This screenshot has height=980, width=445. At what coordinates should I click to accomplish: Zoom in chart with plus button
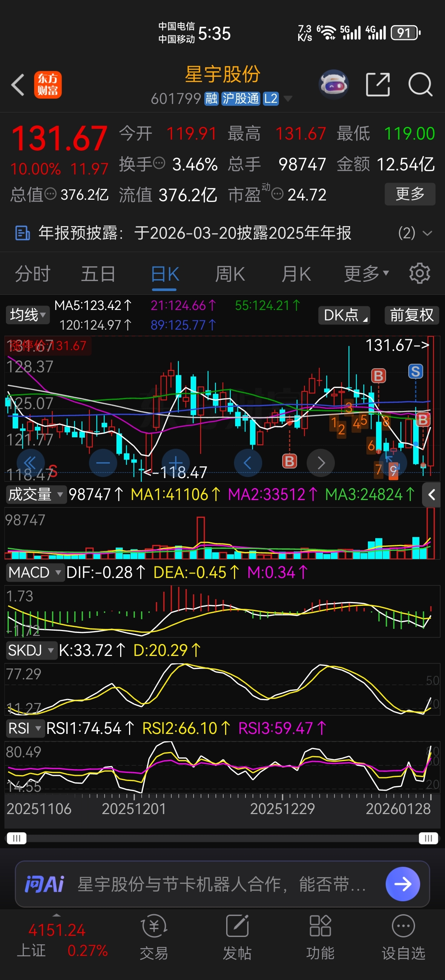(175, 463)
